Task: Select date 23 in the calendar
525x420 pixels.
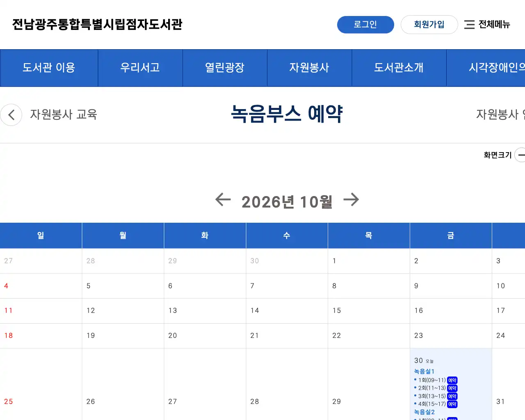Action: tap(419, 336)
